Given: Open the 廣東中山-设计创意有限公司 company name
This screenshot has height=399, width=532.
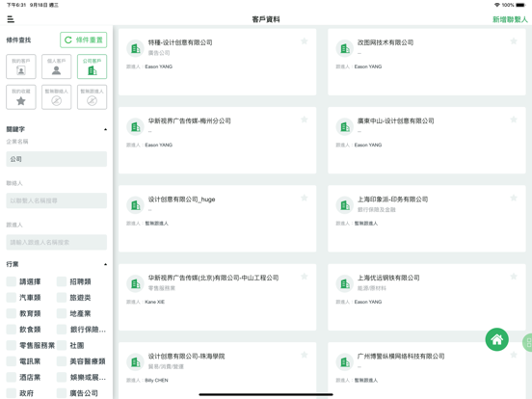Looking at the screenshot, I should pyautogui.click(x=395, y=120).
